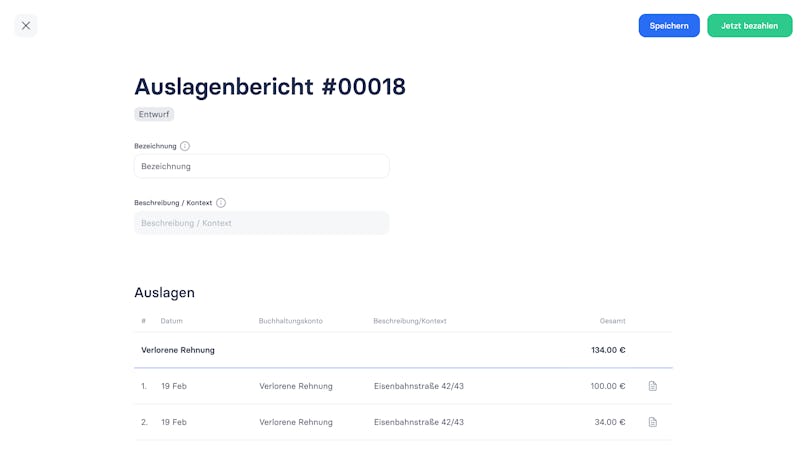The height and width of the screenshot is (453, 807).
Task: Open info icon next to Beschreibung / Kontext label
Action: (221, 203)
